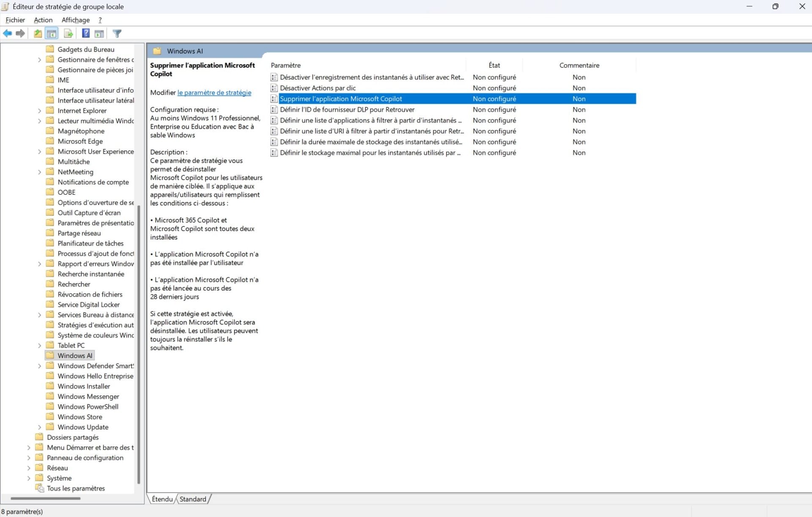
Task: Click the Filter funnel toolbar icon
Action: pos(117,33)
